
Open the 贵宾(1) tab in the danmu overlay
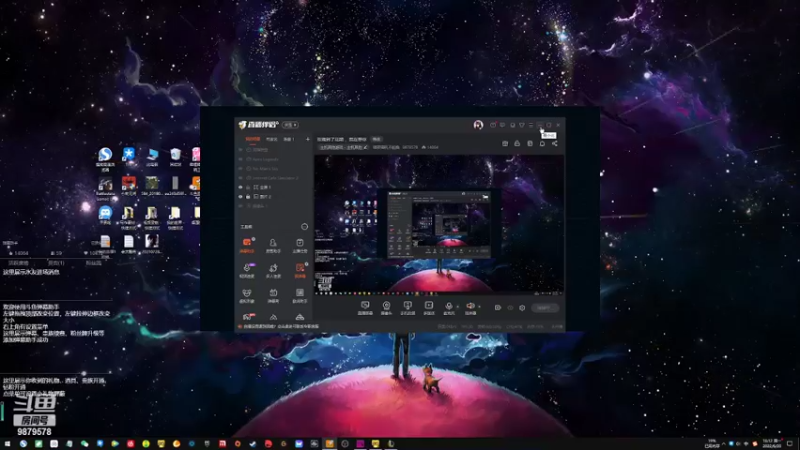56,263
